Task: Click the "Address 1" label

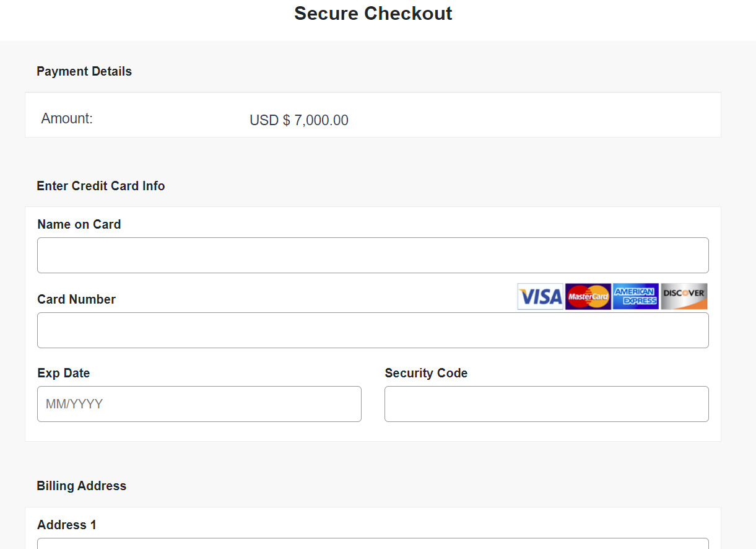Action: coord(67,525)
